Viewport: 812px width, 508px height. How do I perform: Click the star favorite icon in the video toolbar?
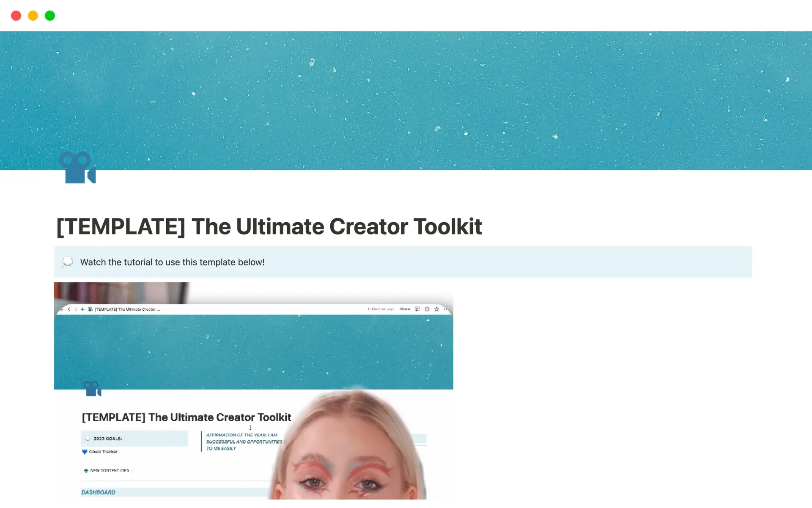click(437, 309)
